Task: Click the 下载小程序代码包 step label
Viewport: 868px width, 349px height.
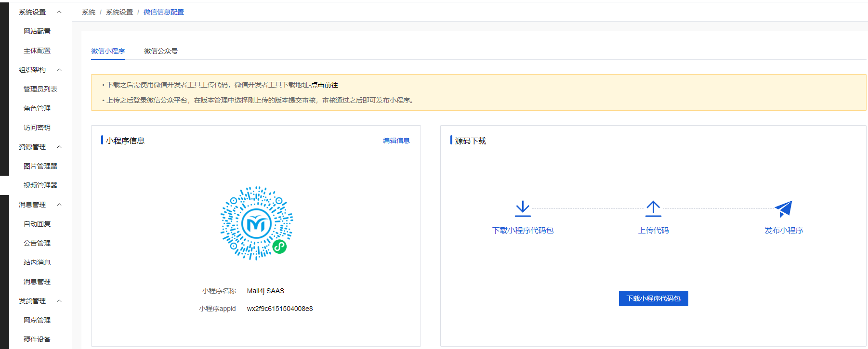Action: coord(523,230)
